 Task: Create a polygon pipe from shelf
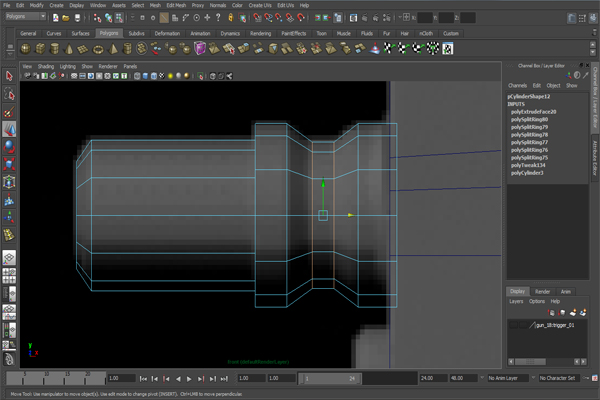pyautogui.click(x=127, y=49)
